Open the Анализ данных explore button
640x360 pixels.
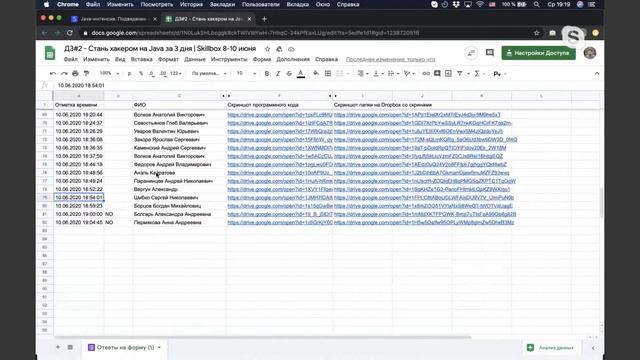tap(551, 348)
